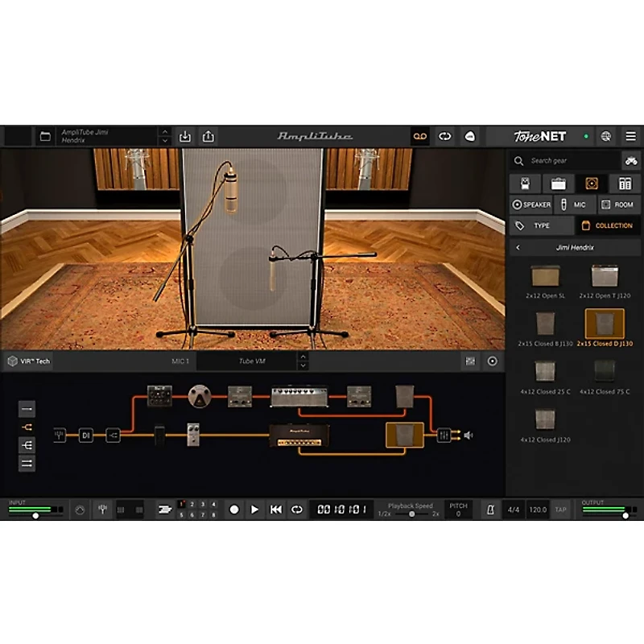Click the ToneNET globe icon
The height and width of the screenshot is (644, 644).
(x=606, y=136)
